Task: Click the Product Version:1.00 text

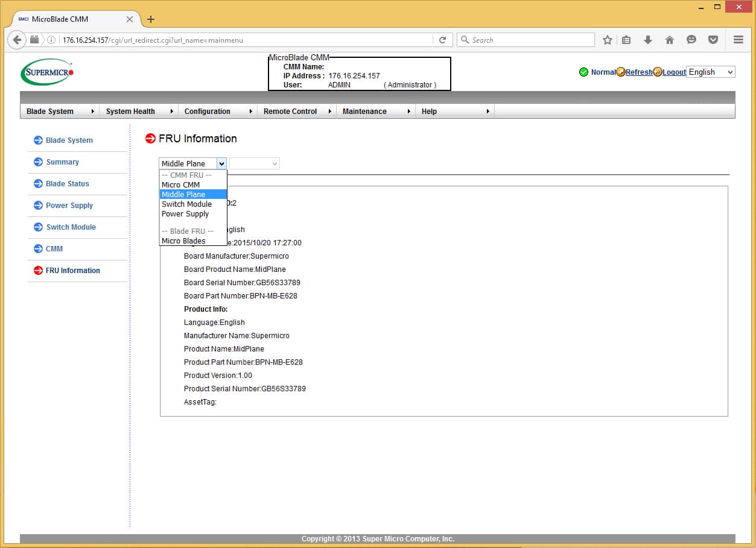Action: point(218,376)
